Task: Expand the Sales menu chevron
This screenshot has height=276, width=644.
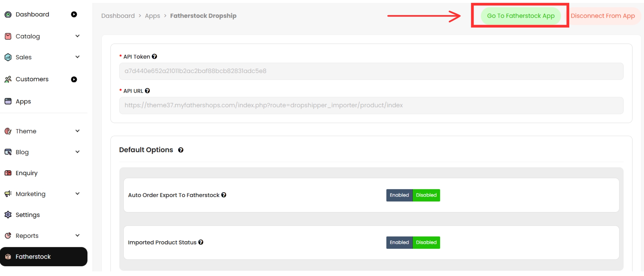Action: click(77, 57)
